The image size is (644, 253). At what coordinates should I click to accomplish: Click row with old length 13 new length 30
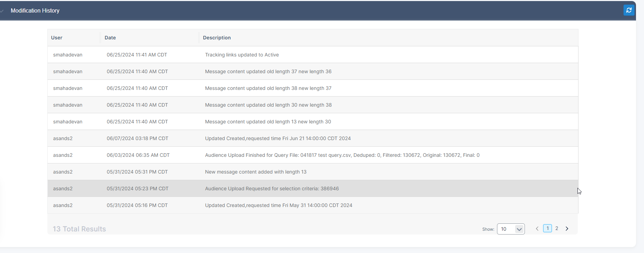(x=268, y=122)
